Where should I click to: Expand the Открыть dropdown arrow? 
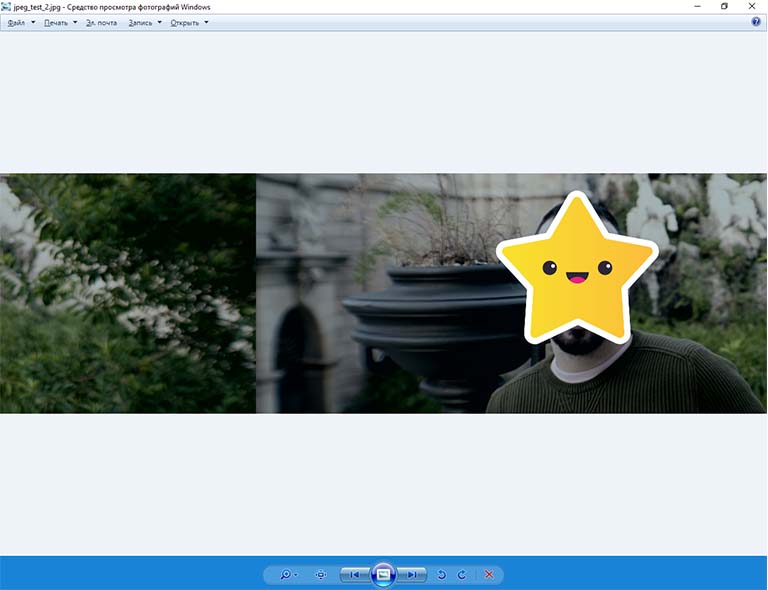206,22
